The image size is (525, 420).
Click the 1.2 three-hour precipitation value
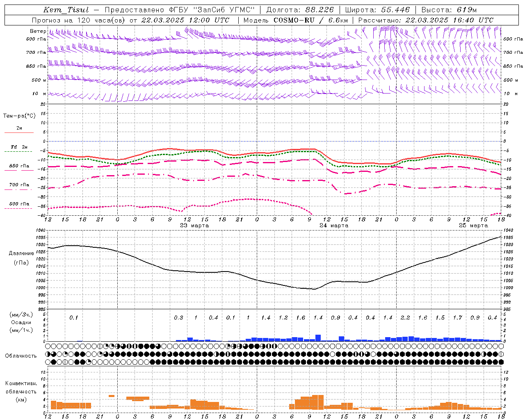point(283,317)
